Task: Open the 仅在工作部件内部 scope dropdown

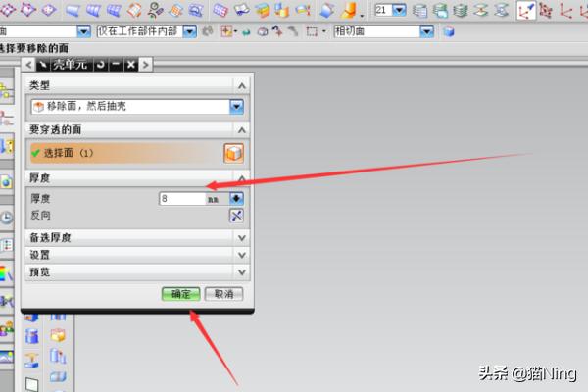Action: point(190,31)
